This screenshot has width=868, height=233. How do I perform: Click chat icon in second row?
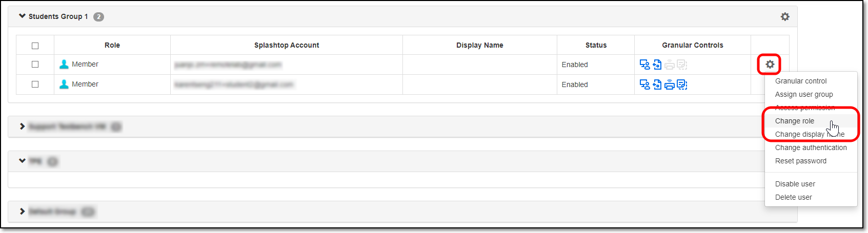click(x=682, y=84)
